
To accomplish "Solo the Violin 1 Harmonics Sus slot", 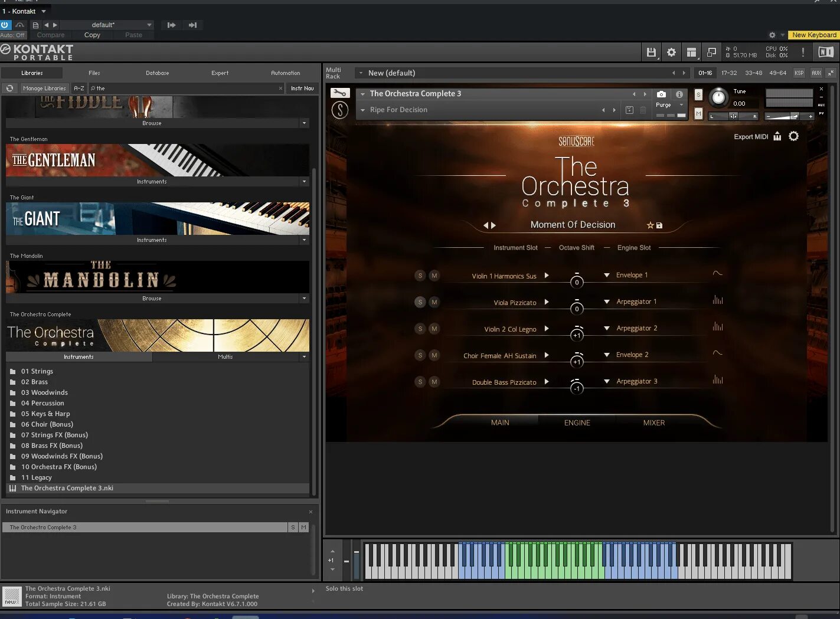I will [x=420, y=276].
